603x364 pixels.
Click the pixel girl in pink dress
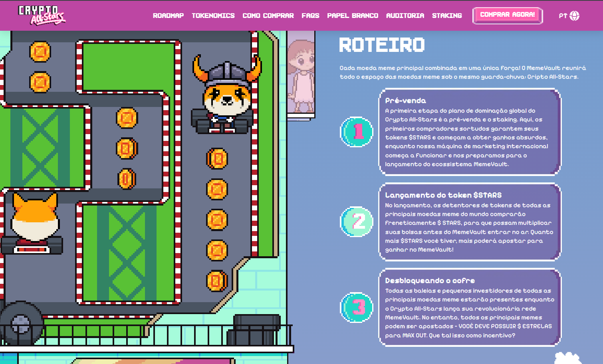(301, 76)
